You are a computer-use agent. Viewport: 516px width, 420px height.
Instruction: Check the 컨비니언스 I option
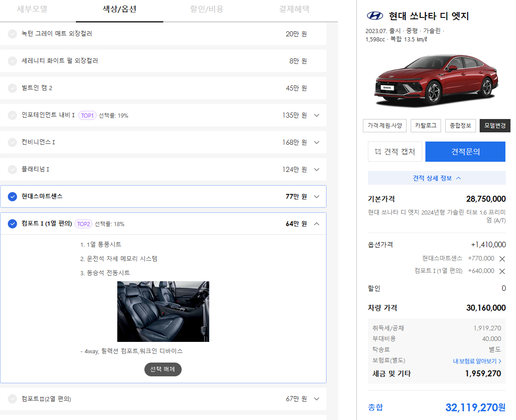point(12,142)
